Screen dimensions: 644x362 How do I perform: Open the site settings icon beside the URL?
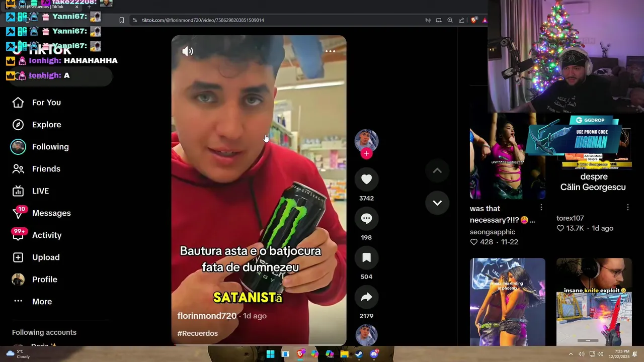tap(134, 20)
